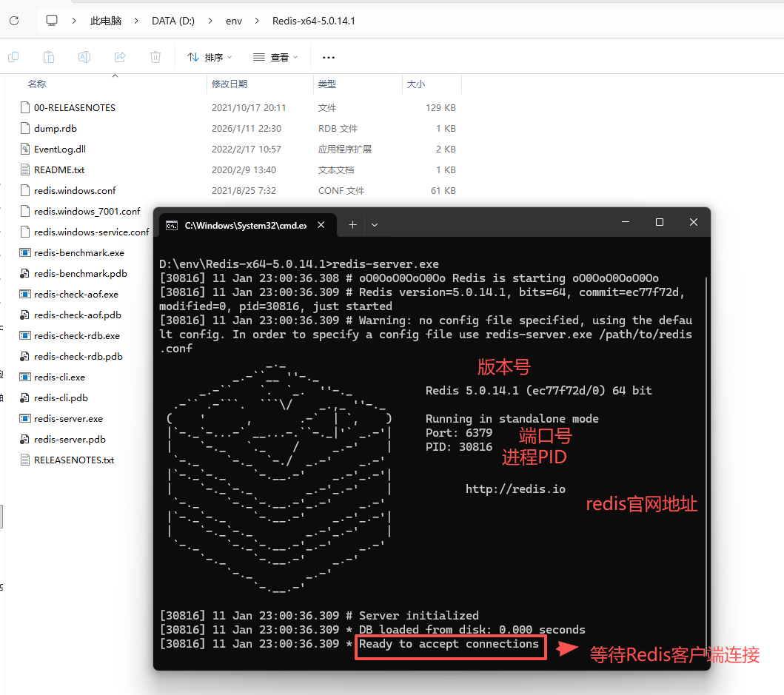Expand chevron after 此电脑 in breadcrumb
The width and height of the screenshot is (784, 695).
tap(136, 21)
